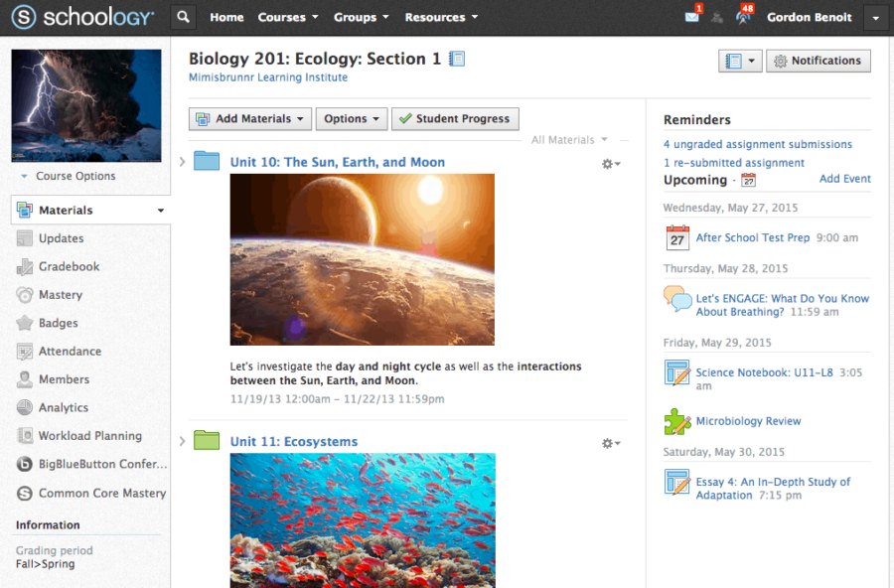Expand the Unit 11: Ecosystems folder

183,441
